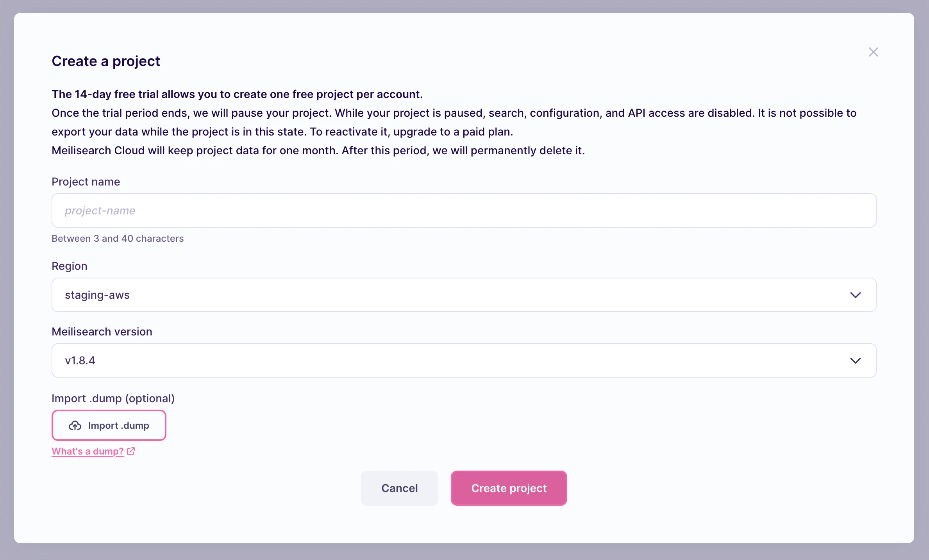The image size is (929, 560).
Task: Confirm project creation with the pink button
Action: tap(509, 488)
